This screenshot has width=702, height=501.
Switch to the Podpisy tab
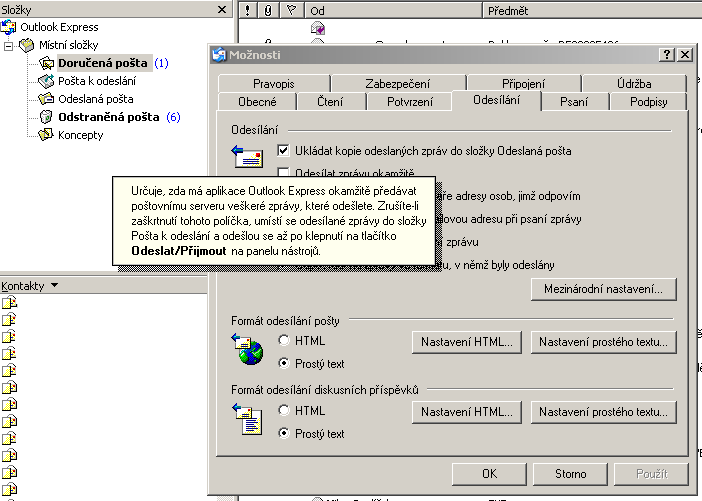(648, 102)
